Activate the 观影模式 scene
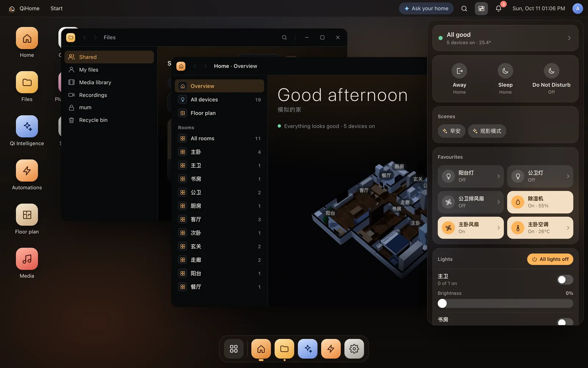Viewport: 588px width, 368px height. pyautogui.click(x=487, y=131)
